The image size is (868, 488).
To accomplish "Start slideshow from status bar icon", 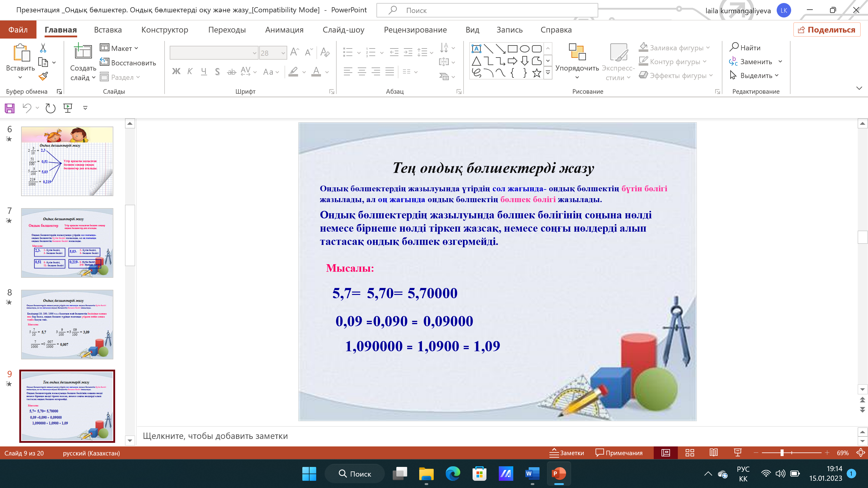I will (x=737, y=453).
